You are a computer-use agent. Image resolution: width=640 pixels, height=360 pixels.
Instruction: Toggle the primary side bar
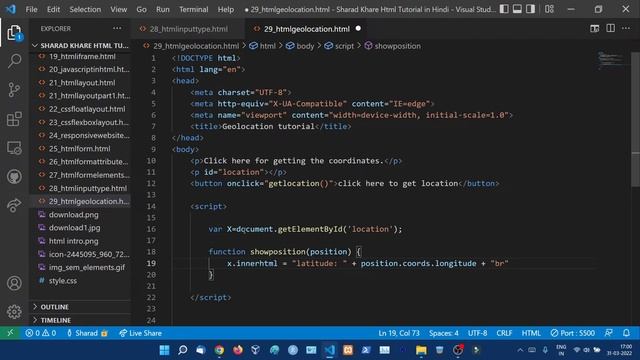(504, 9)
